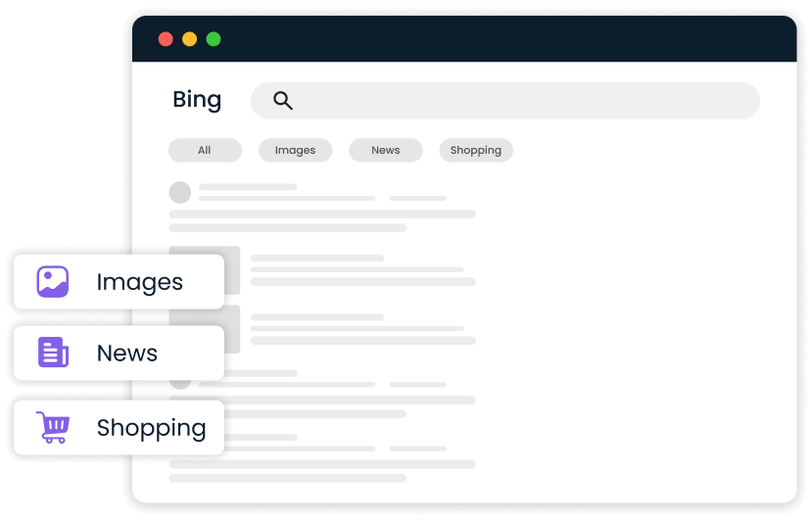Switch to the Shopping filter pill
This screenshot has width=812, height=520.
(476, 150)
